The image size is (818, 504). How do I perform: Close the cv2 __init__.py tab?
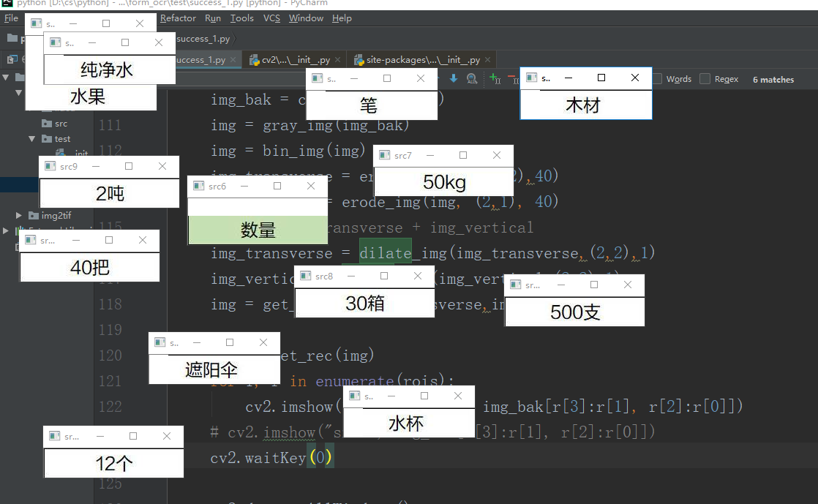[x=337, y=60]
